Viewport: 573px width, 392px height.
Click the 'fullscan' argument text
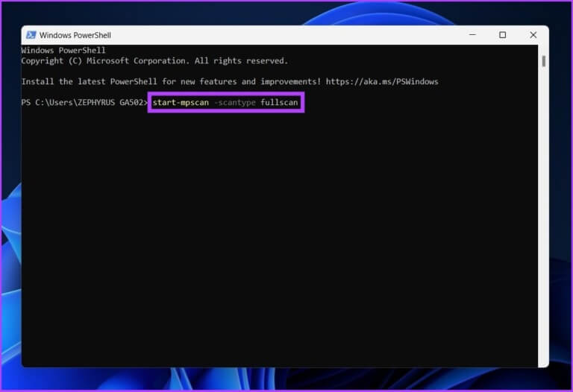279,103
